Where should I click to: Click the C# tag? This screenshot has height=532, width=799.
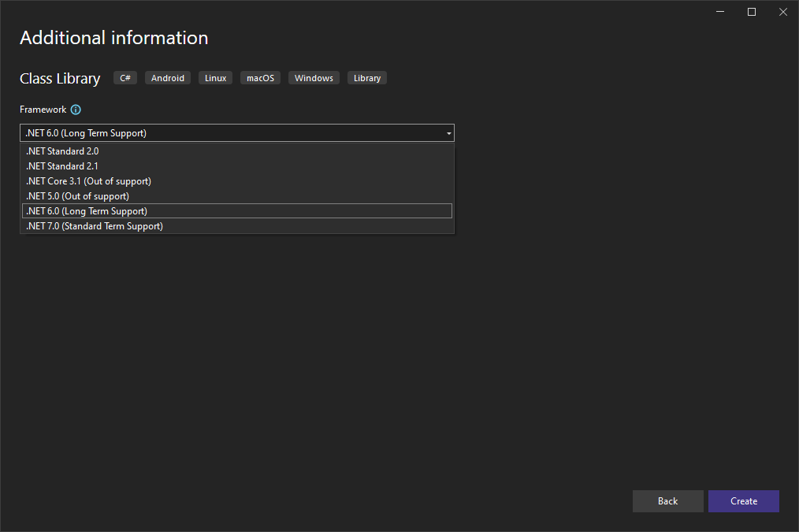[x=125, y=78]
